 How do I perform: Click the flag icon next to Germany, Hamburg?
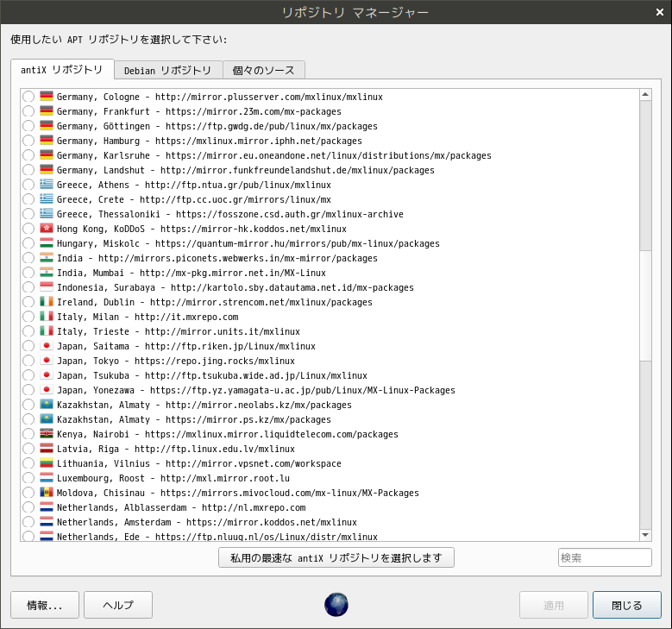[47, 140]
